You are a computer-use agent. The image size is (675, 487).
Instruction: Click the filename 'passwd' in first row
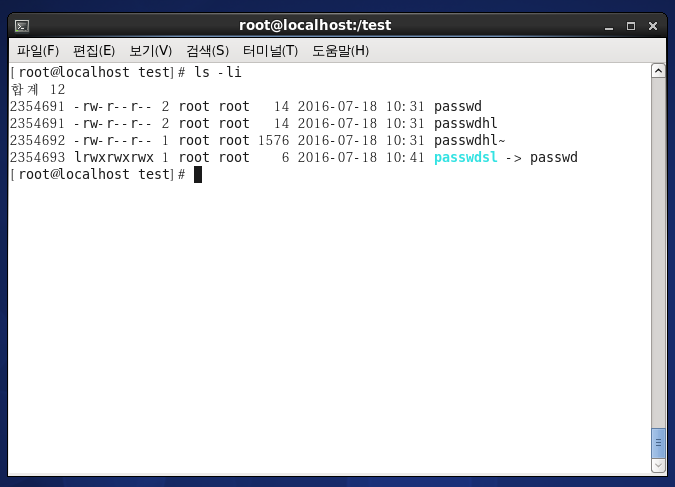tap(458, 106)
